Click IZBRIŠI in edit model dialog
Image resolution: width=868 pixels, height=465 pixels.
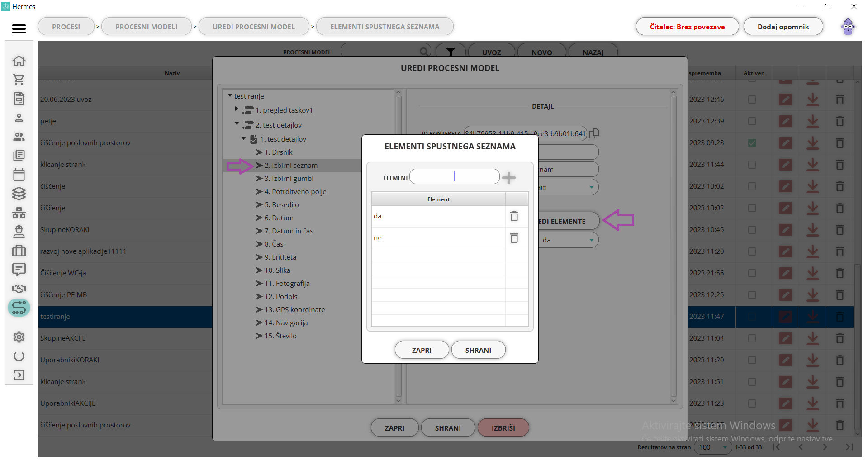[x=503, y=428]
